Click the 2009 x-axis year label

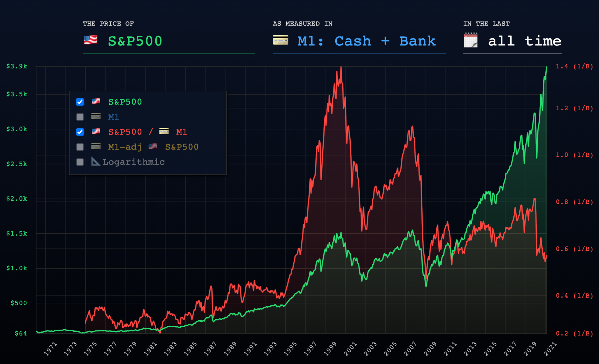point(430,349)
